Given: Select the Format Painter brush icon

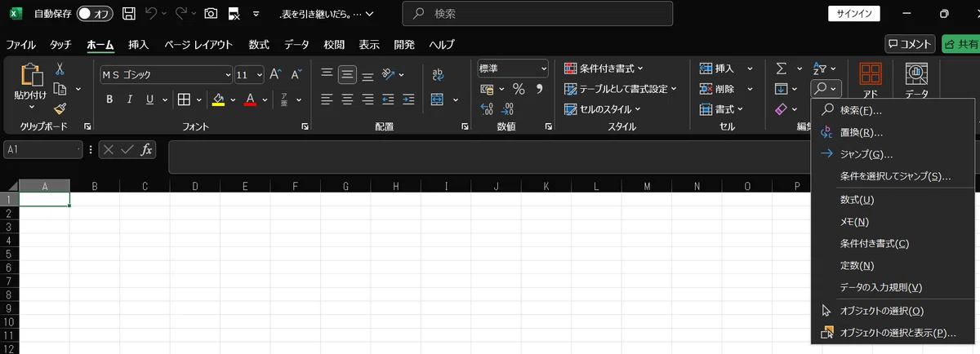Looking at the screenshot, I should point(60,108).
